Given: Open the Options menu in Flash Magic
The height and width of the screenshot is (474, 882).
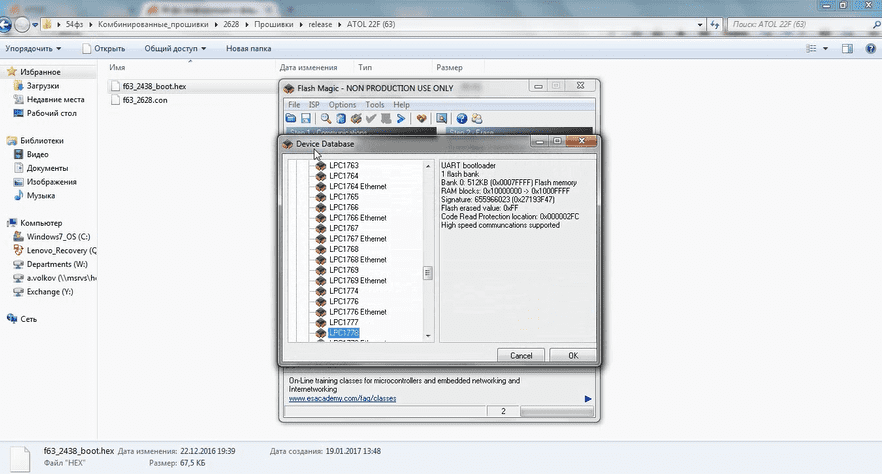Looking at the screenshot, I should tap(342, 104).
